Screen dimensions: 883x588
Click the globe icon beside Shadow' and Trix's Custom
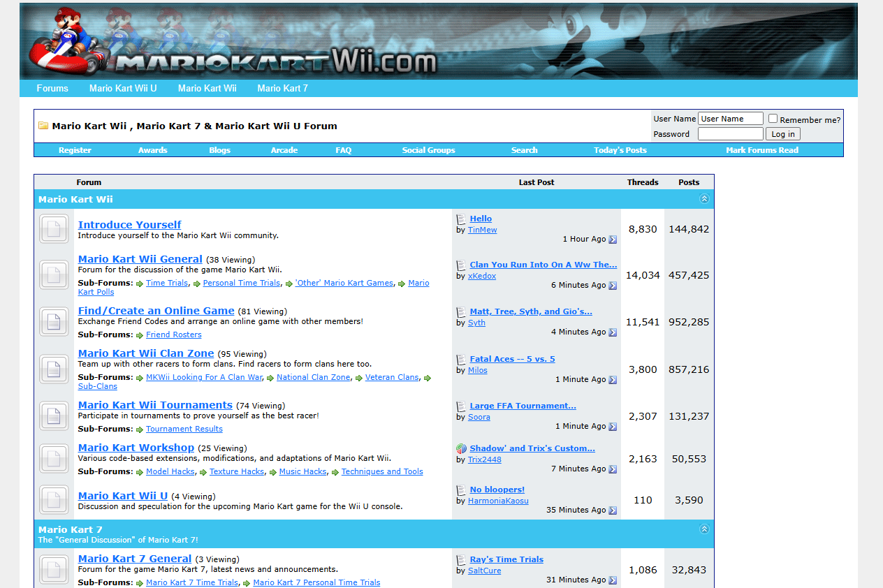click(x=461, y=449)
